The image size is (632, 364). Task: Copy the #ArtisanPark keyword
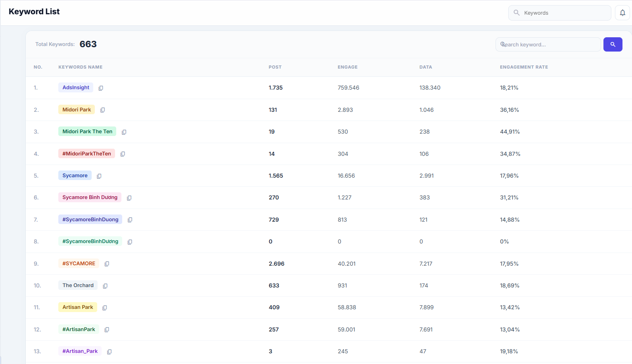coord(107,330)
